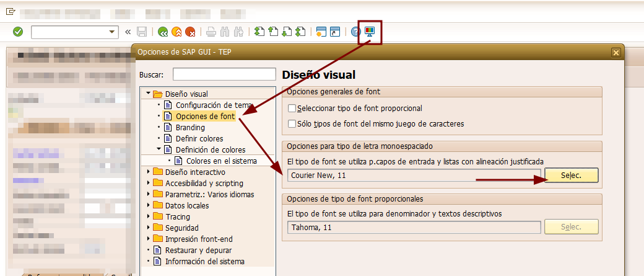
Task: Go to Previous Page icon
Action: click(272, 32)
